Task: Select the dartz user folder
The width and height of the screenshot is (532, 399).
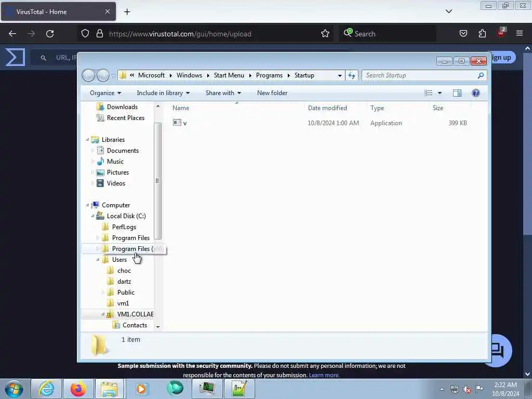Action: tap(124, 281)
